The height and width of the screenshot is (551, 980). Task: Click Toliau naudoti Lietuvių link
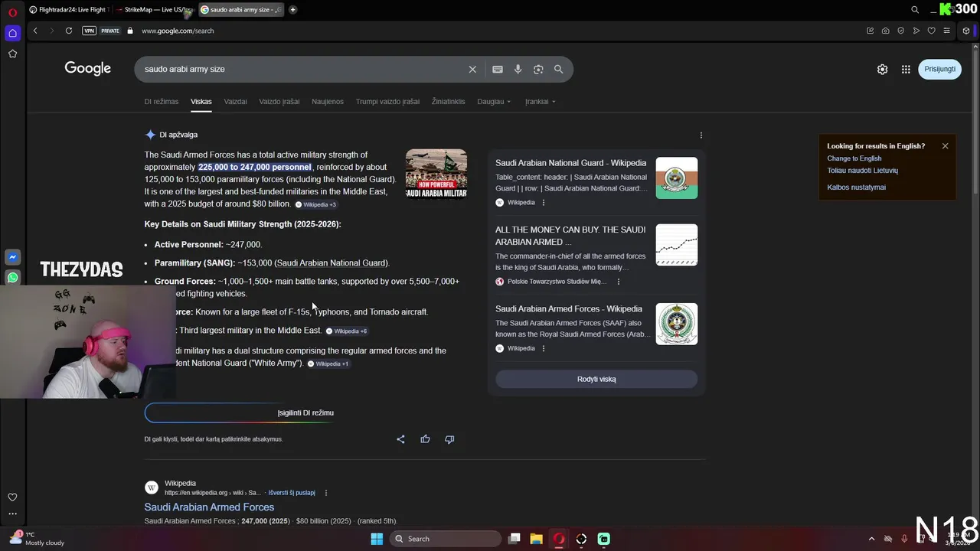coord(862,171)
